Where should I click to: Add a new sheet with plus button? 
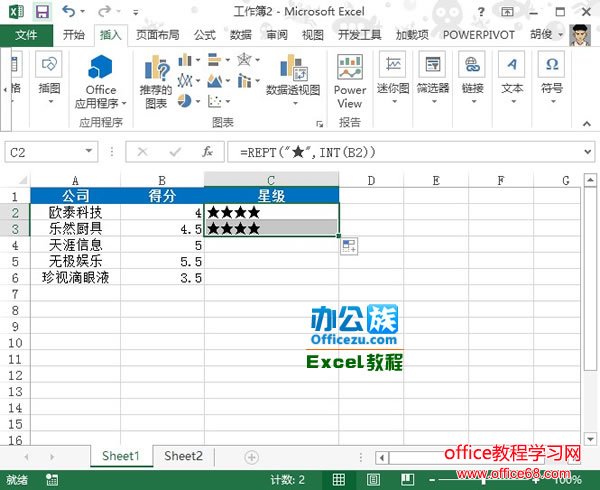click(x=251, y=457)
